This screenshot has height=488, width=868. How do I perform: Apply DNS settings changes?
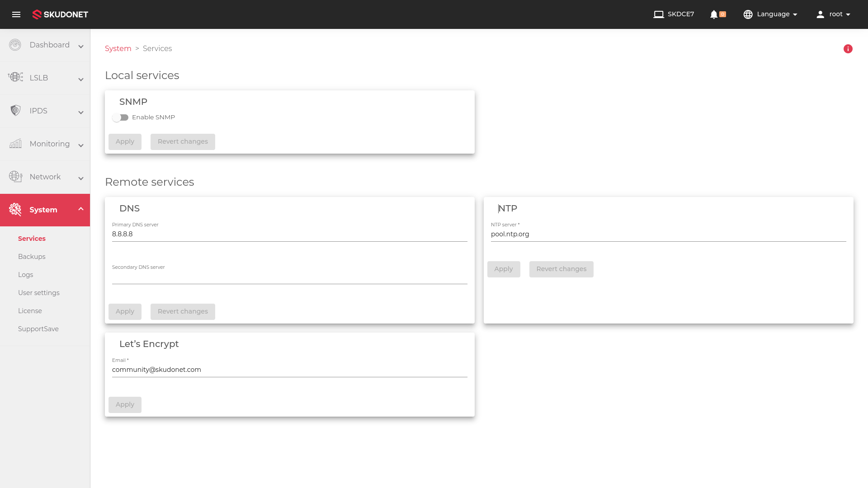125,311
